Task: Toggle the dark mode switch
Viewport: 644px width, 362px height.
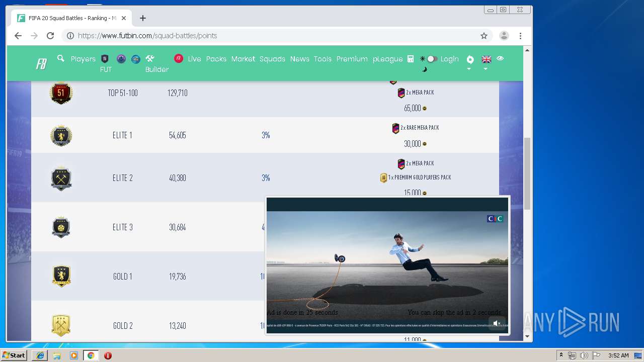Action: tap(432, 59)
